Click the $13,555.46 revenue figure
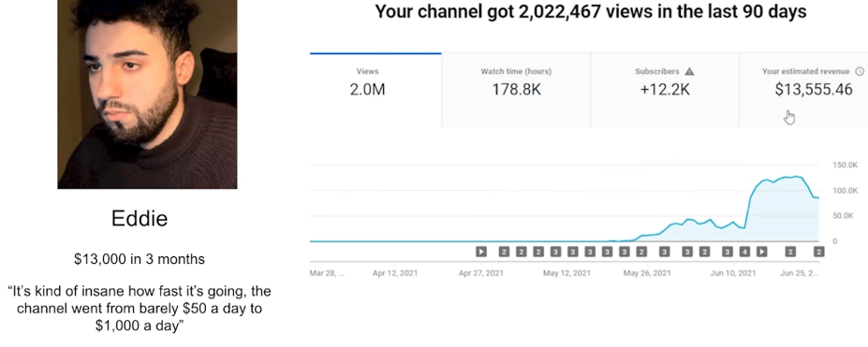 (x=814, y=90)
